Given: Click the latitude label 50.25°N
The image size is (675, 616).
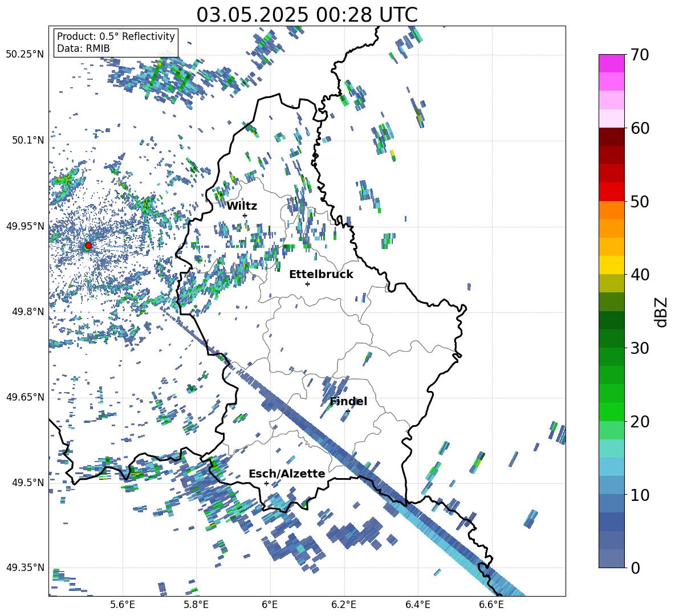Looking at the screenshot, I should (25, 54).
